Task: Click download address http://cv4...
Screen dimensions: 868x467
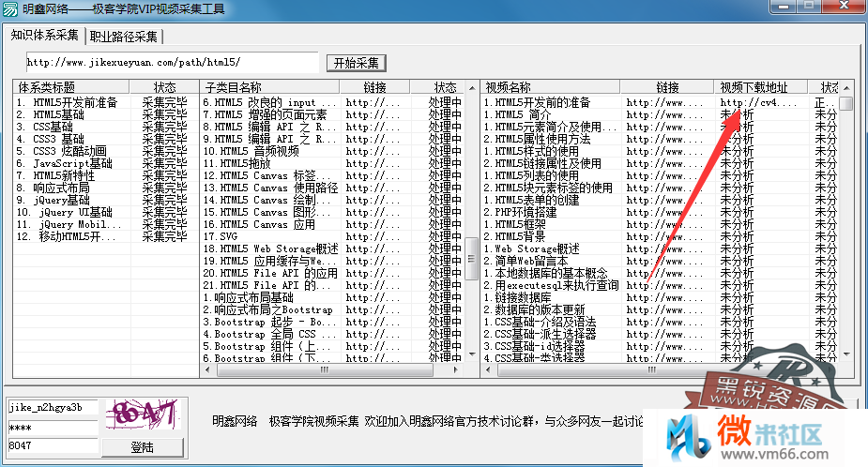Action: pos(758,102)
